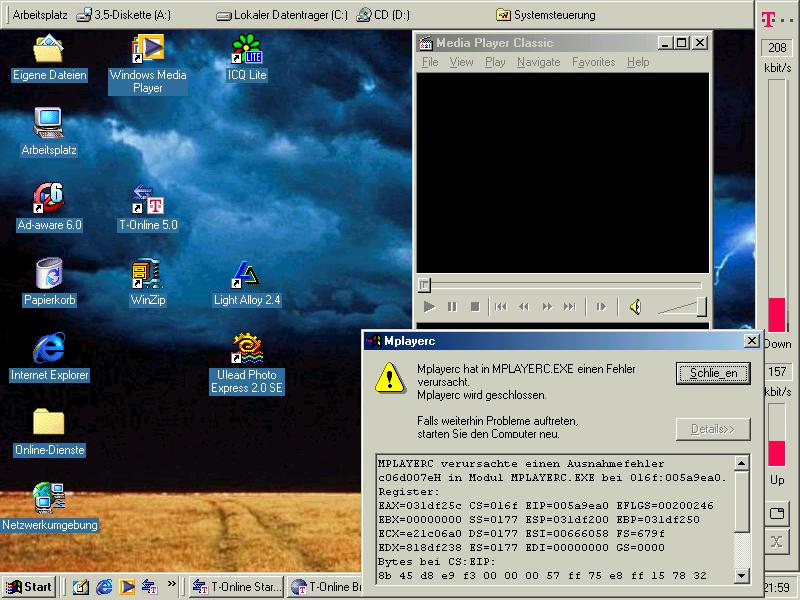Open the Navigate menu in Media Player Classic
The image size is (800, 600).
click(538, 62)
